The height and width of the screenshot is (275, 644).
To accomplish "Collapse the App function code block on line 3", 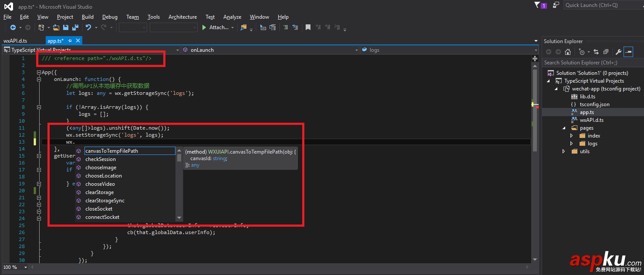I will [38, 72].
